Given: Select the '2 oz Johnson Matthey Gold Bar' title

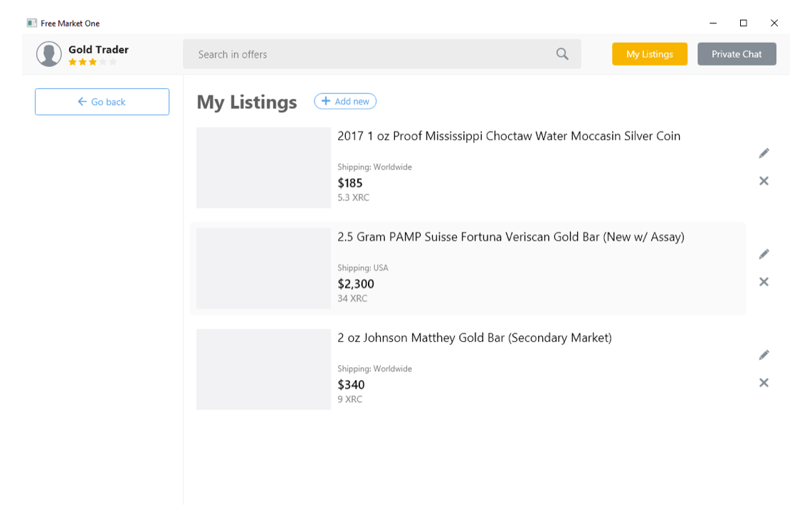Looking at the screenshot, I should click(x=475, y=338).
